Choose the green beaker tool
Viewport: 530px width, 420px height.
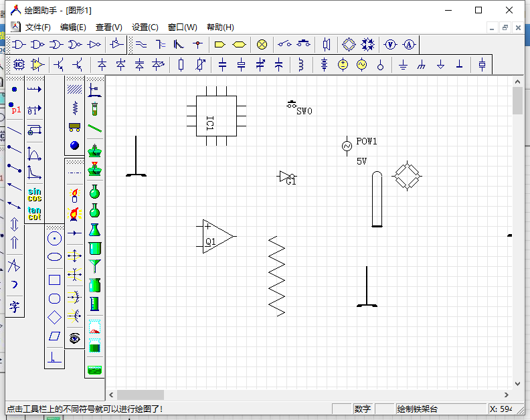94,248
